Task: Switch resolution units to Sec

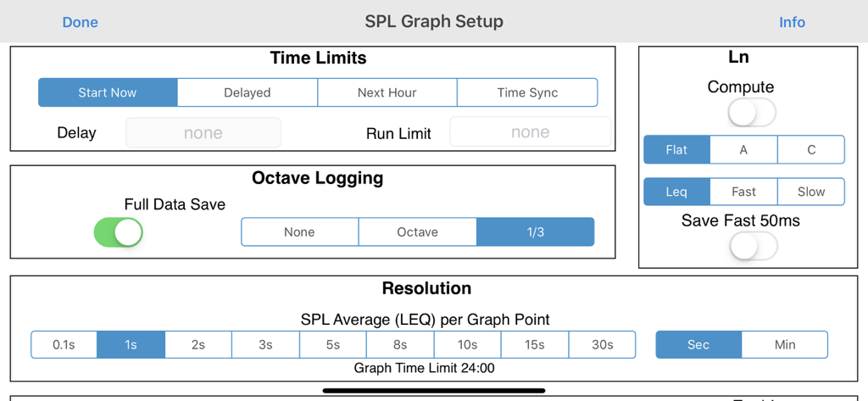Action: click(x=698, y=344)
